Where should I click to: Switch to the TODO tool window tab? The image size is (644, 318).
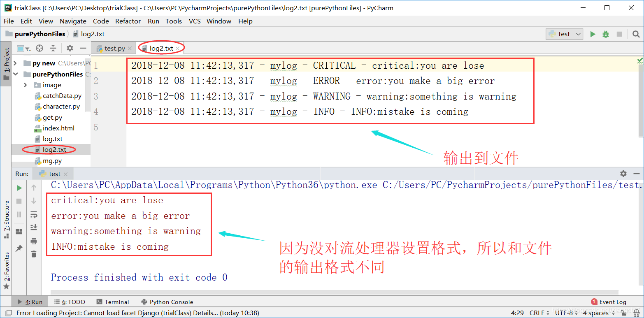[70, 302]
